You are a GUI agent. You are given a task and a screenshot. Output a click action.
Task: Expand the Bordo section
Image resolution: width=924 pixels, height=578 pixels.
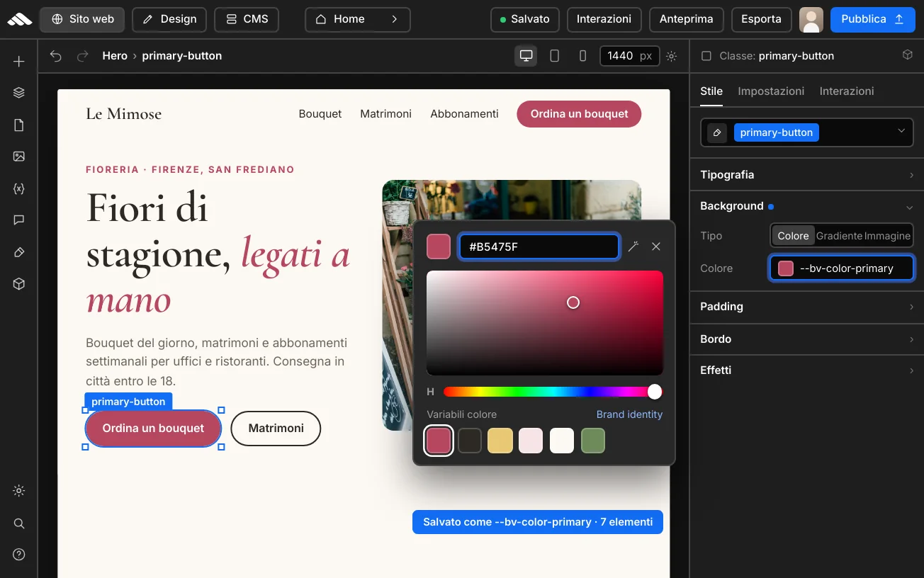click(807, 339)
